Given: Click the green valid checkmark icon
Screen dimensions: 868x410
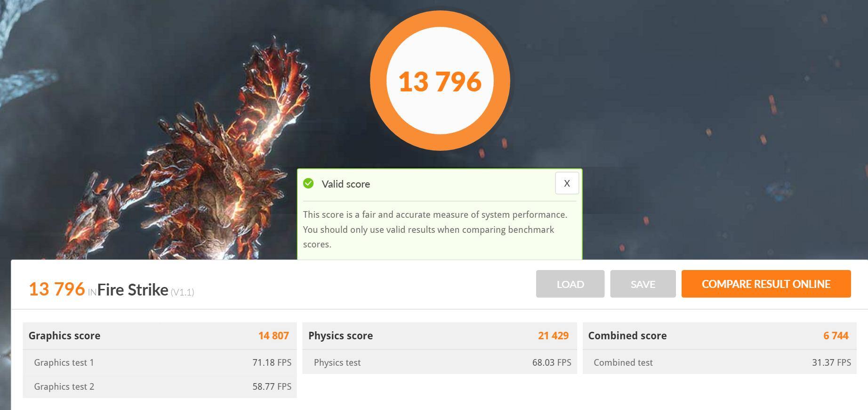Looking at the screenshot, I should point(308,183).
